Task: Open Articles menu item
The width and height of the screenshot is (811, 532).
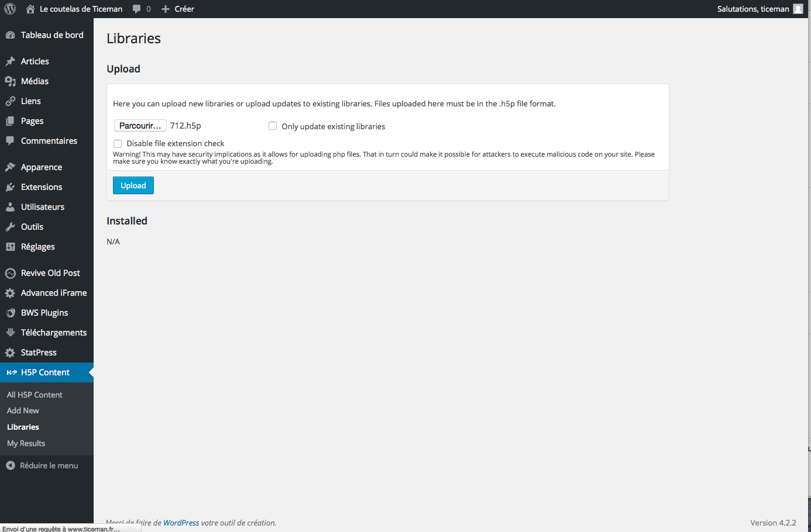Action: pyautogui.click(x=47, y=61)
